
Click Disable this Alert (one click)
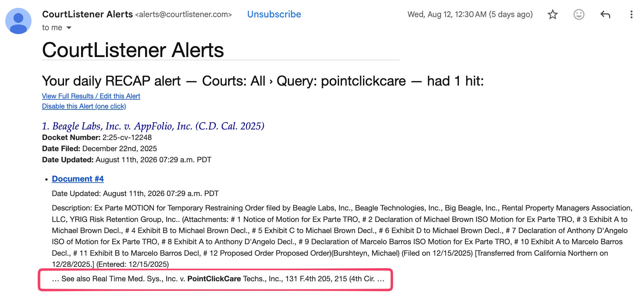[84, 106]
